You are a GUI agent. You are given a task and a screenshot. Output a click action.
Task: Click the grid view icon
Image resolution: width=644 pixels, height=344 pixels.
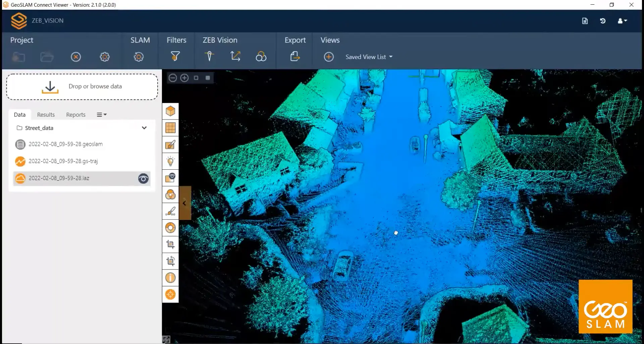coord(170,128)
